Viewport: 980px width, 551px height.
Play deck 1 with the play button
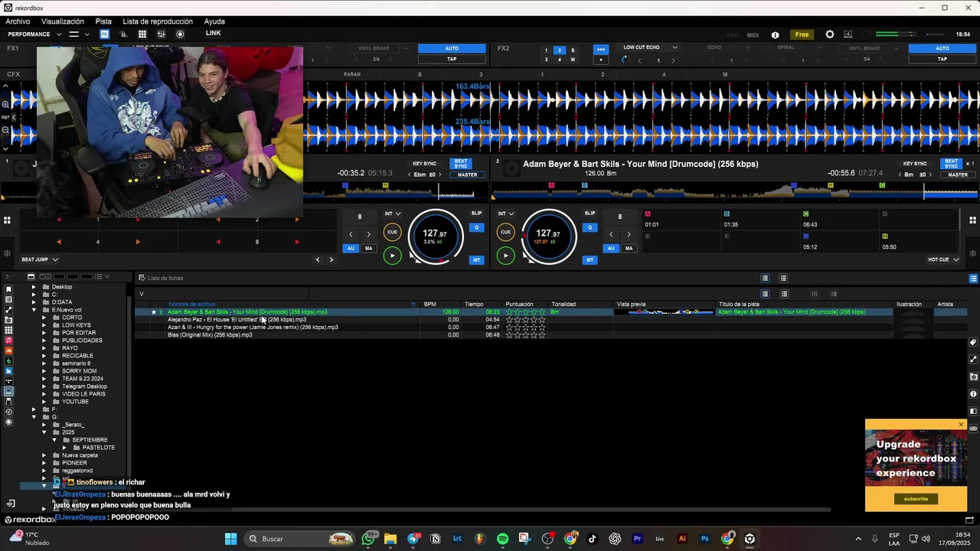[392, 256]
